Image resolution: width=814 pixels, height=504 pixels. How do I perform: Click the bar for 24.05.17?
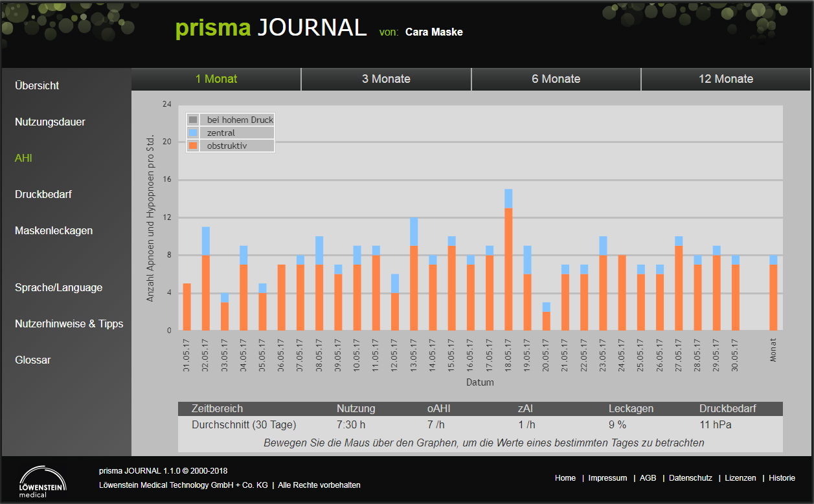click(622, 293)
